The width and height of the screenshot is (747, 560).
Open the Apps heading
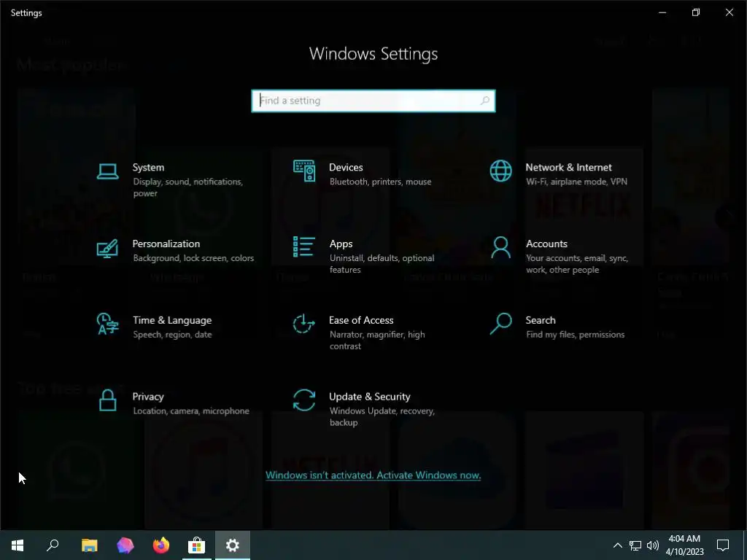[x=341, y=244]
